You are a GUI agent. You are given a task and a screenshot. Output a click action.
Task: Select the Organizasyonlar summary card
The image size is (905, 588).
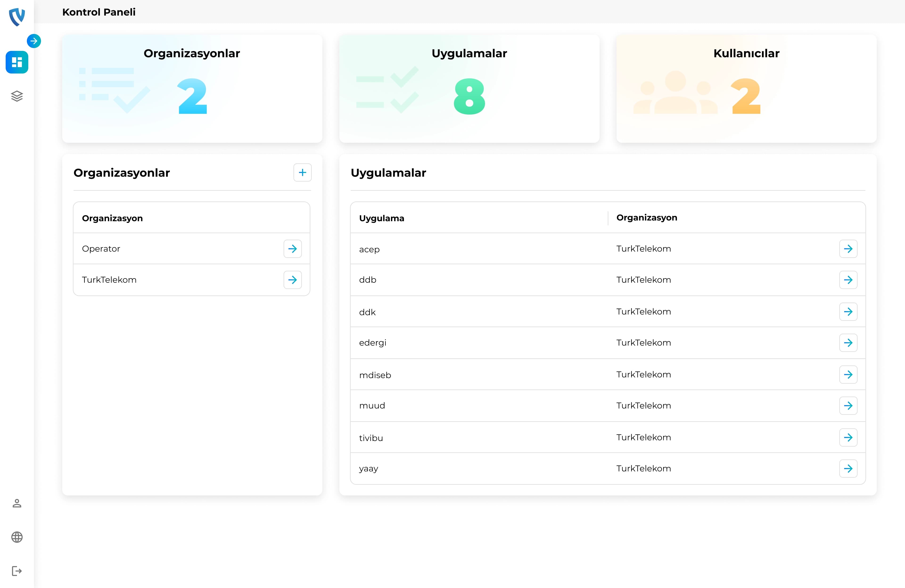click(192, 89)
